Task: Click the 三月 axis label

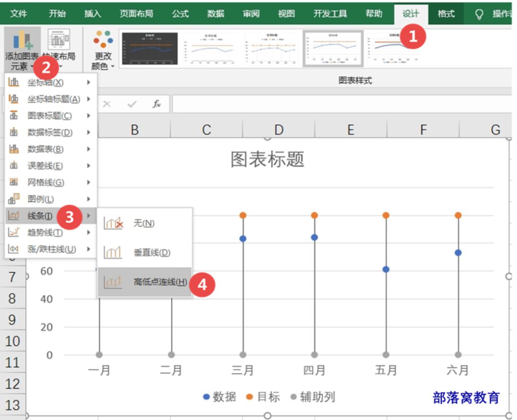Action: (x=243, y=370)
